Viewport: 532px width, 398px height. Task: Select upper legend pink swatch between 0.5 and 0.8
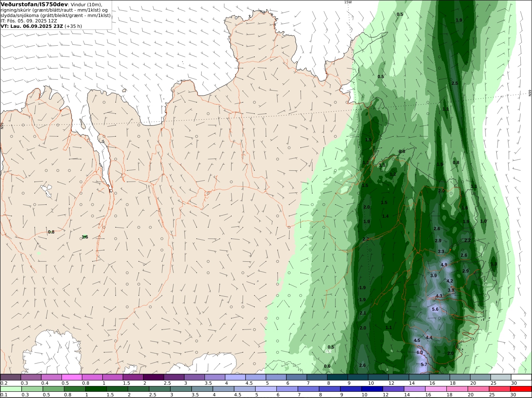(x=71, y=377)
